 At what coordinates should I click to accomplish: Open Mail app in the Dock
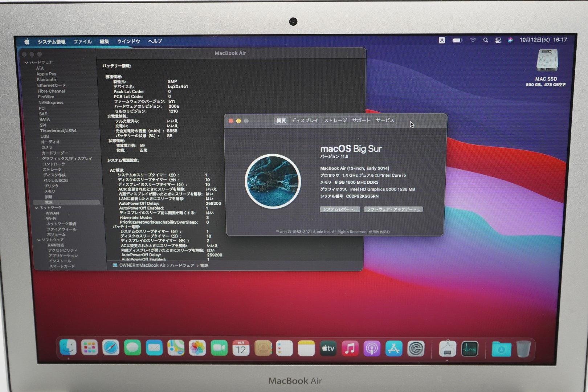pyautogui.click(x=154, y=348)
